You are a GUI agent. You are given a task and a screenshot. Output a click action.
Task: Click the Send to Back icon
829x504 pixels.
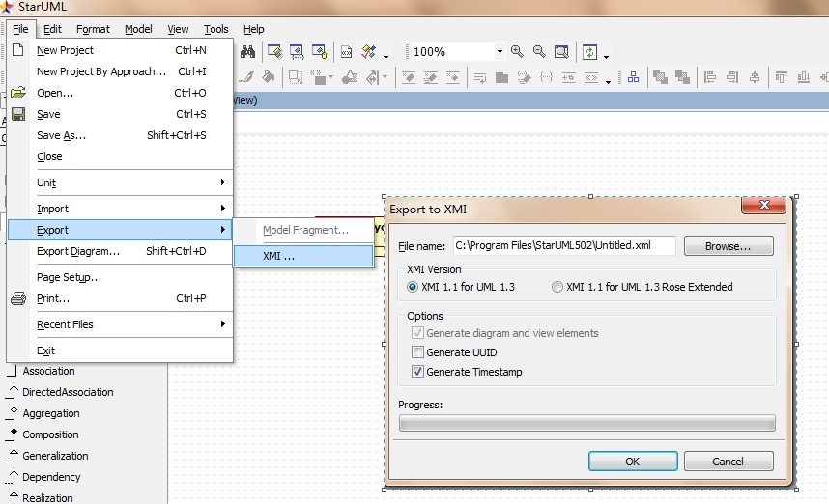tap(682, 77)
